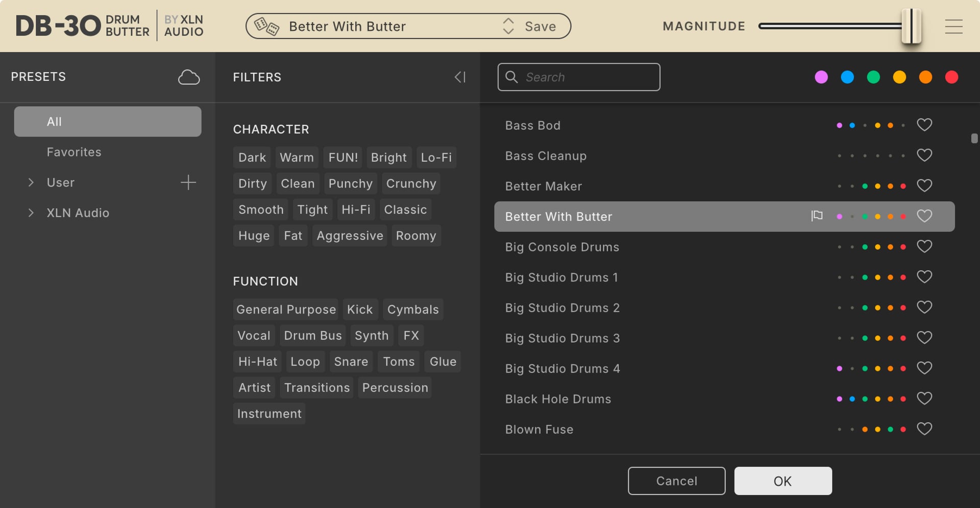Favorite the Blown Fuse preset via its heart
This screenshot has height=508, width=980.
click(925, 428)
